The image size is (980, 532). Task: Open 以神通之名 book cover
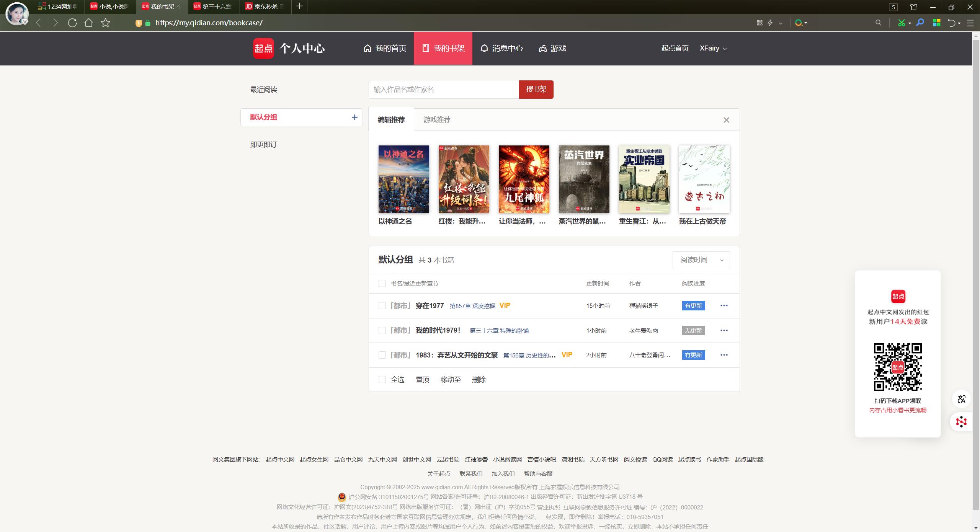tap(403, 179)
